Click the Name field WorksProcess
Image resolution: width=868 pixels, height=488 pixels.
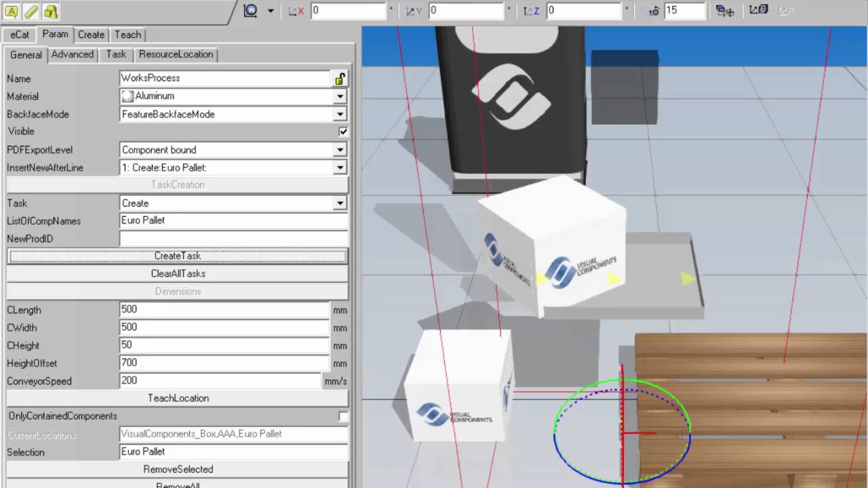225,79
